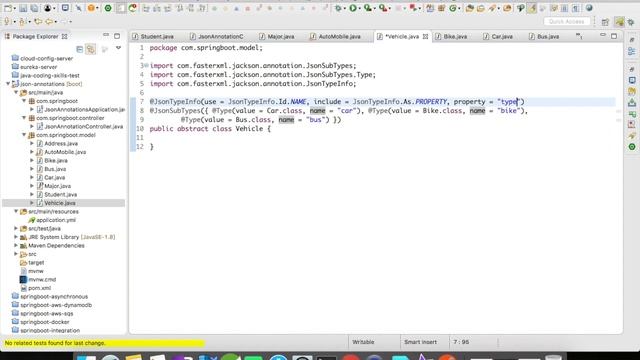Screen dimensions: 640x360
Task: Collapse the src/main/java folder
Action: [16, 92]
